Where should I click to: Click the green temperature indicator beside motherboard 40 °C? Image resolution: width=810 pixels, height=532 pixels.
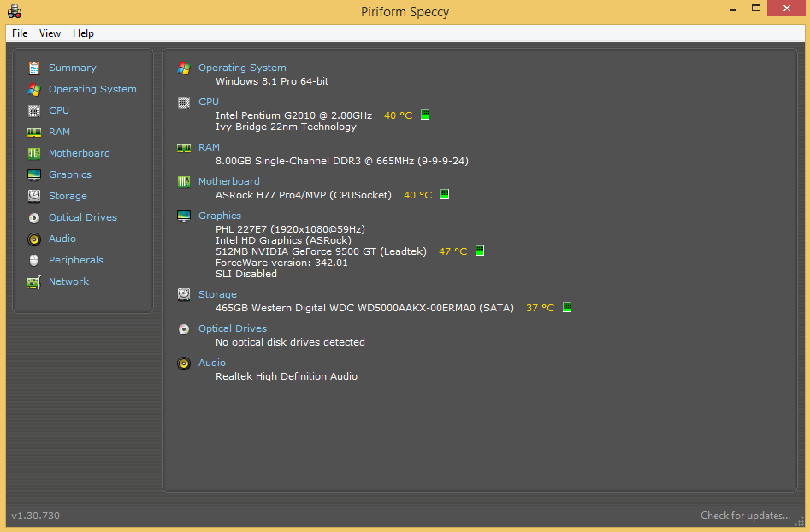(x=445, y=194)
